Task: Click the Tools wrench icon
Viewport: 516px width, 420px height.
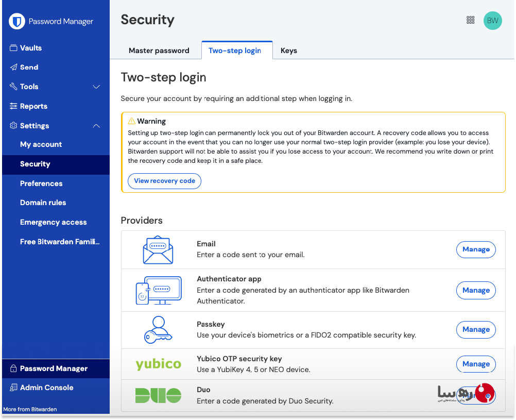Action: pos(13,87)
